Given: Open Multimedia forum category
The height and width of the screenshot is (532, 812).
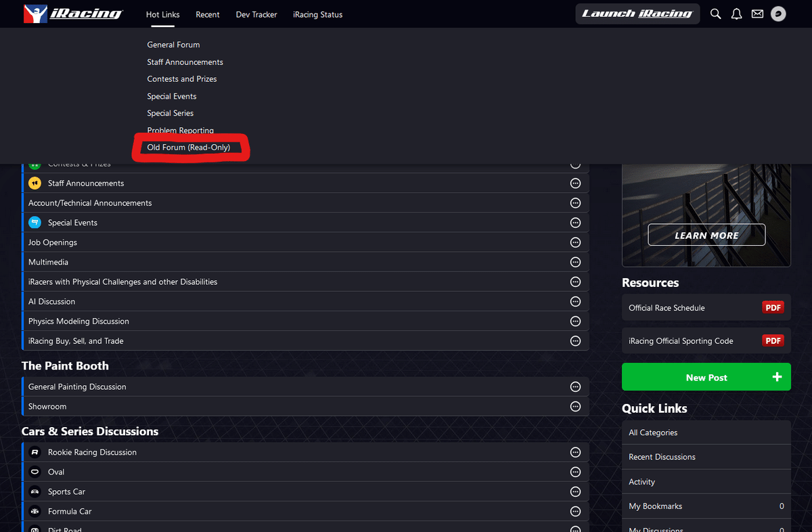Looking at the screenshot, I should 48,262.
